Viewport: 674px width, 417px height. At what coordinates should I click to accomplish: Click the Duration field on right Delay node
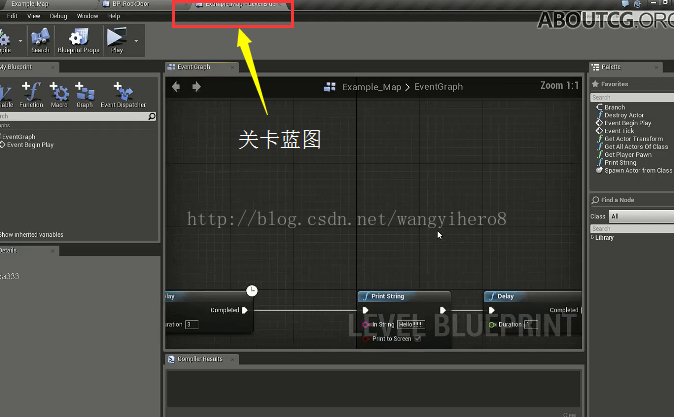531,325
